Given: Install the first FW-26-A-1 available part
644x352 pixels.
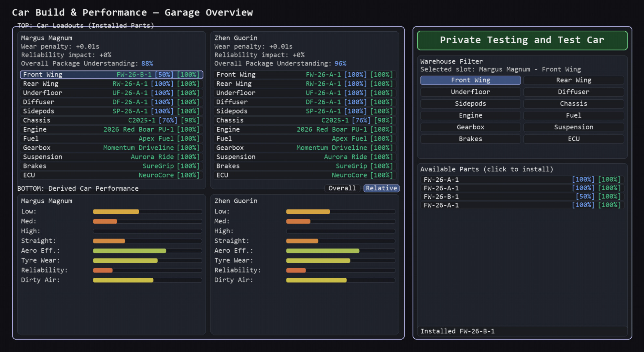Looking at the screenshot, I should (x=522, y=179).
